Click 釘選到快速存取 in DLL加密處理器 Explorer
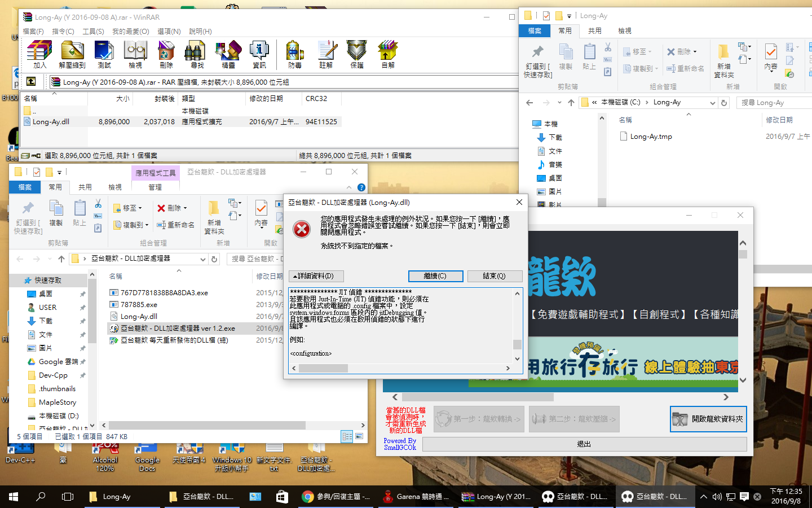The image size is (812, 508). coord(28,217)
